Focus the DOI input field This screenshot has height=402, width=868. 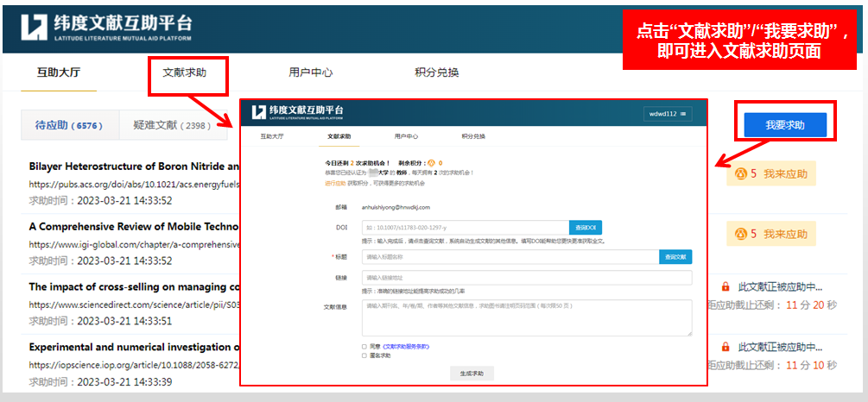[x=466, y=228]
